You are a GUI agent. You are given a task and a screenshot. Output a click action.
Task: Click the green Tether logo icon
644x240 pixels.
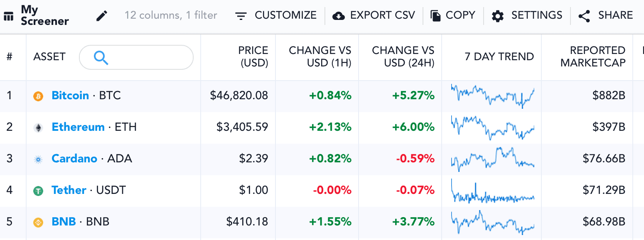(38, 191)
